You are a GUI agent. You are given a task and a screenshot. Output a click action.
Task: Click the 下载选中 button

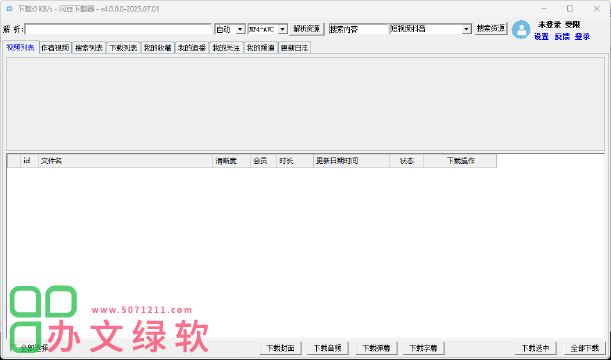536,348
